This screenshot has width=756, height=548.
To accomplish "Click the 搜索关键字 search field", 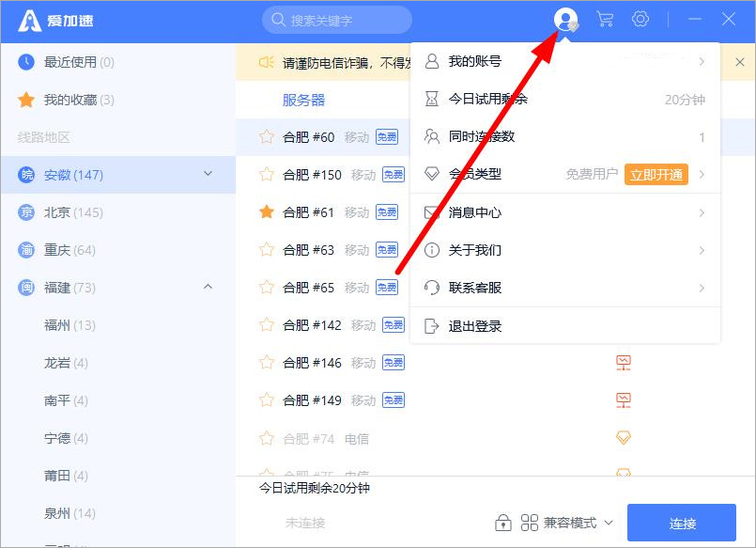I will click(336, 20).
